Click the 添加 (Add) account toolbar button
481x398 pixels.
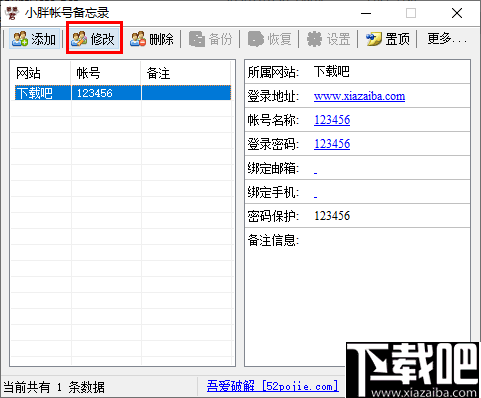34,39
